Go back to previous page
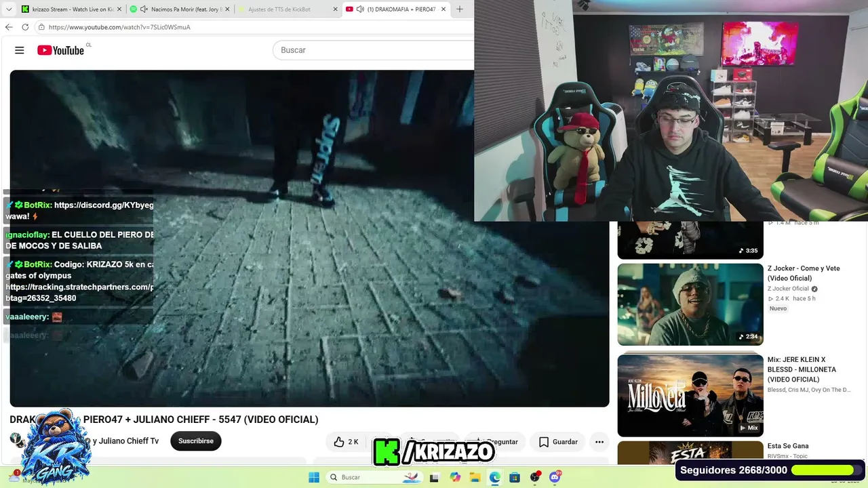 (9, 27)
